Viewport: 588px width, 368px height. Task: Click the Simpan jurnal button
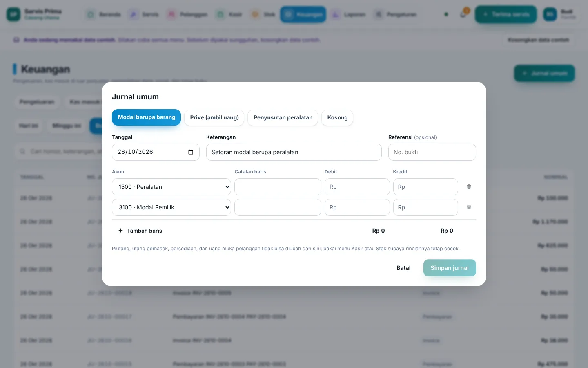pos(450,268)
